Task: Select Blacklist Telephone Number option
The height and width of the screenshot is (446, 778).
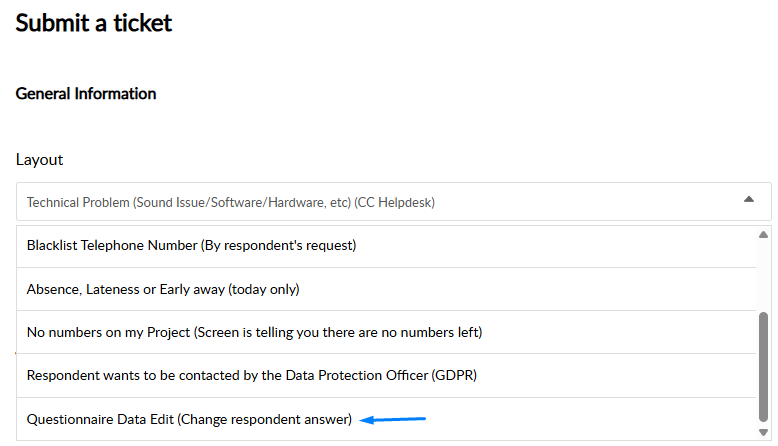Action: [191, 245]
